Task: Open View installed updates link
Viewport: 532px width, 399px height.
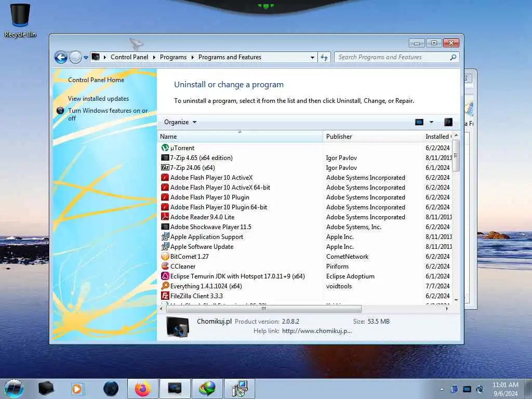Action: coord(98,98)
